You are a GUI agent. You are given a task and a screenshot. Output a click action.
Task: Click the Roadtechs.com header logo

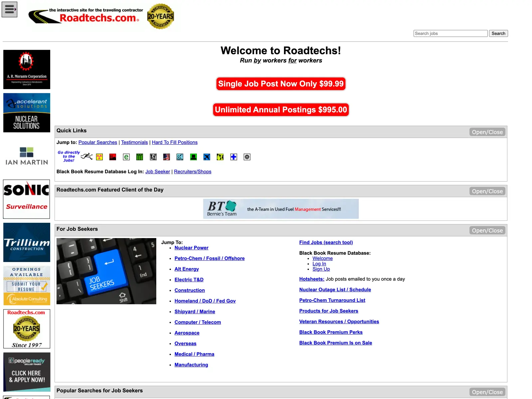coord(86,16)
